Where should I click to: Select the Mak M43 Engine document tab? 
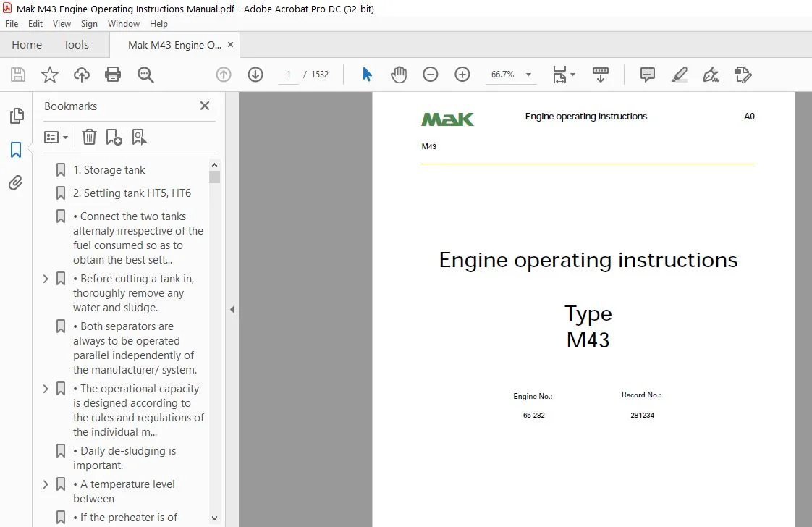pos(174,45)
